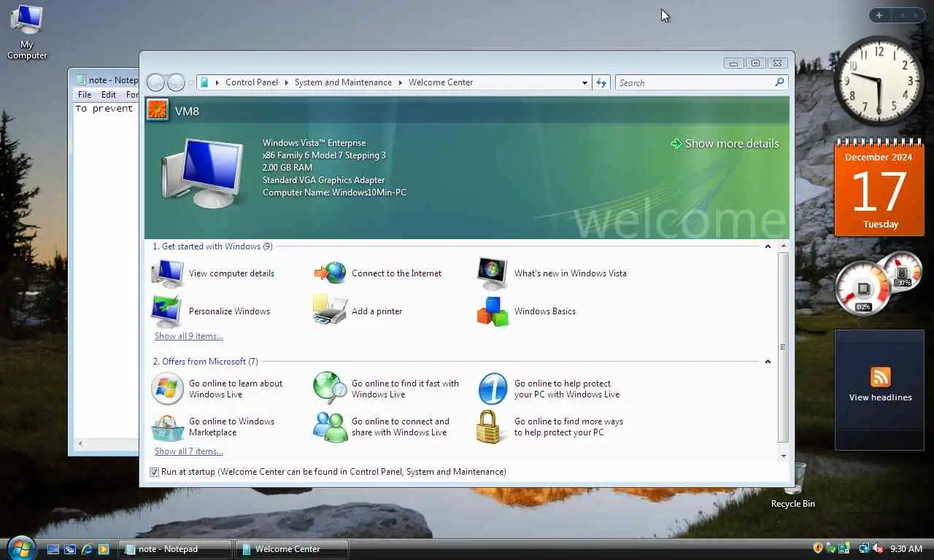The image size is (934, 560).
Task: Click Show all 7 items link
Action: pyautogui.click(x=189, y=451)
